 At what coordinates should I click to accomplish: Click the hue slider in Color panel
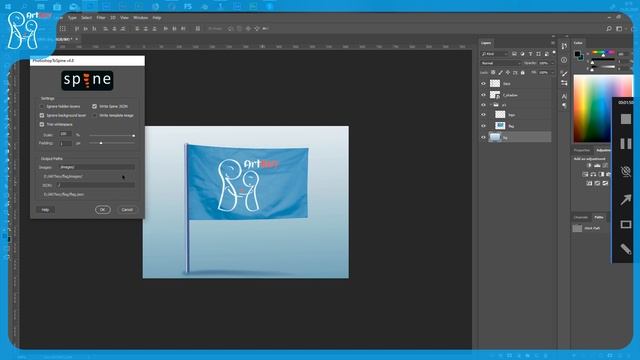point(603,53)
